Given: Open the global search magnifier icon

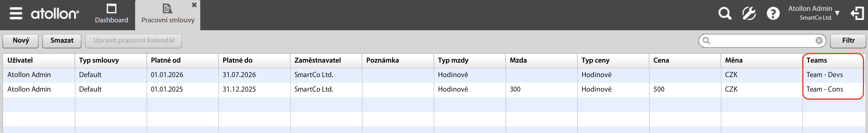Looking at the screenshot, I should [725, 14].
